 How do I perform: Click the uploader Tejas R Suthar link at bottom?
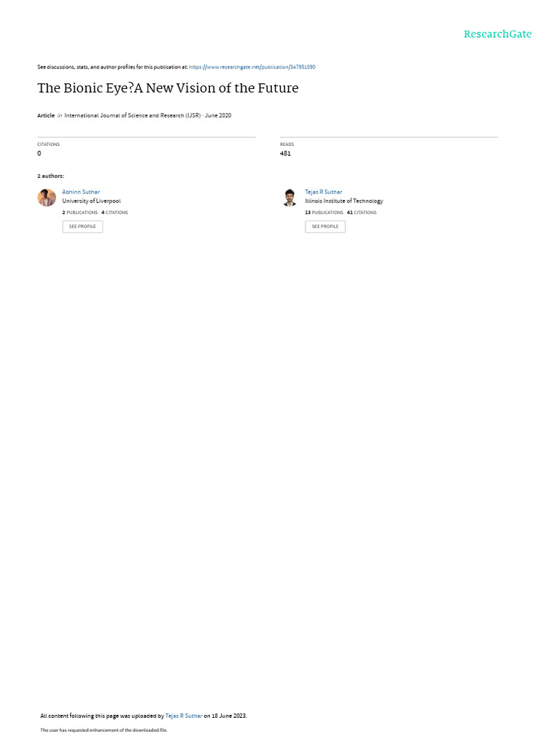pos(184,716)
